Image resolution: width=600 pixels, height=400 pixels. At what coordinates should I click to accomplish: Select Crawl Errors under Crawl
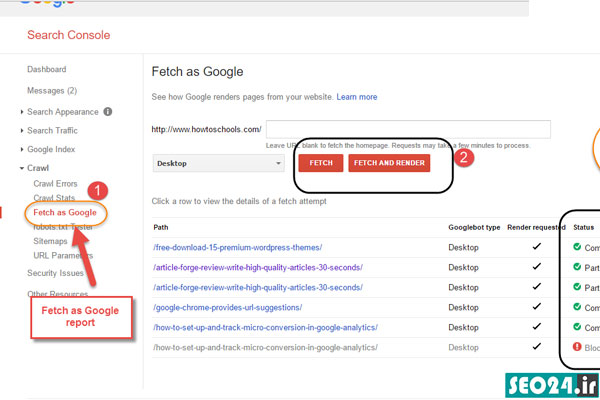coord(55,184)
